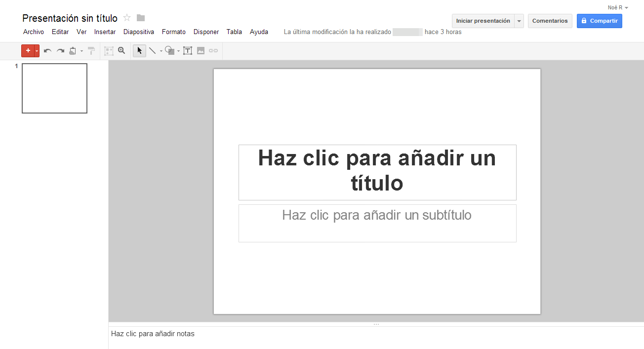The image size is (644, 349).
Task: Click the paint format roller icon
Action: [x=91, y=51]
